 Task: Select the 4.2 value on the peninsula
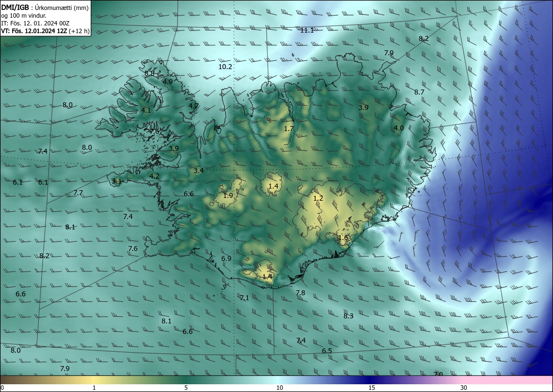pyautogui.click(x=154, y=176)
